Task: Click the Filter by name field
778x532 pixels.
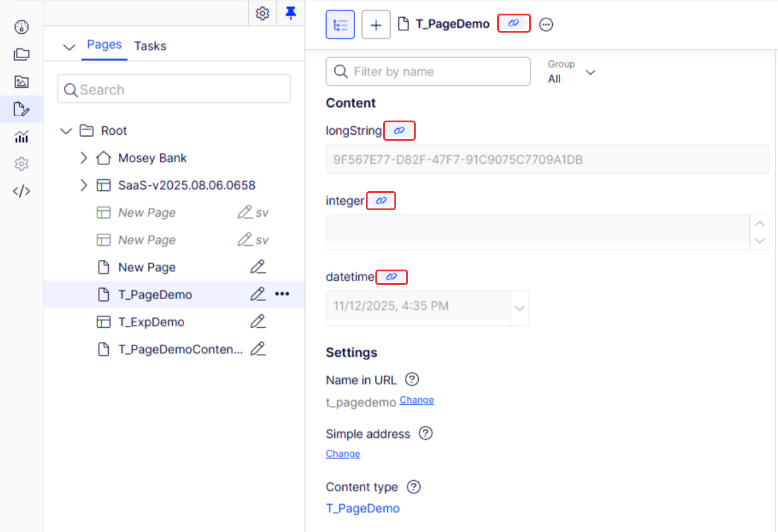Action: click(428, 72)
